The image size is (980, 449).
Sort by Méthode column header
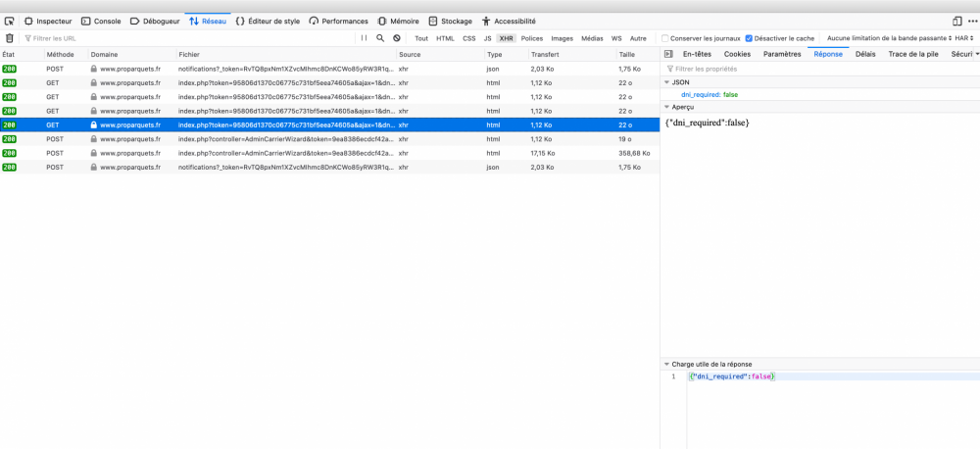pos(66,54)
